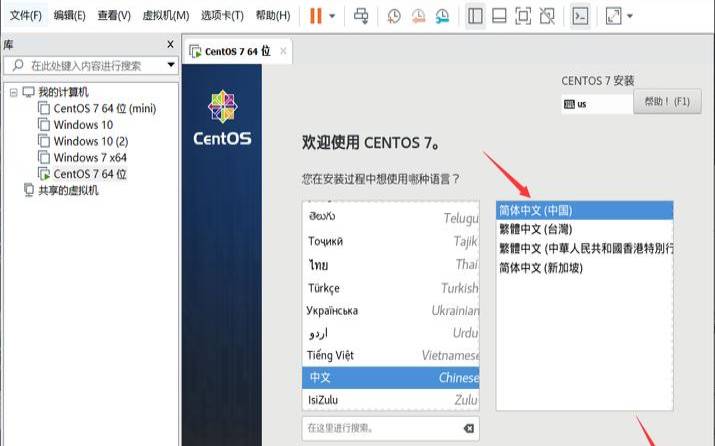Choose Tiếng Việt Vietnamese language
This screenshot has width=715, height=446.
pos(390,355)
